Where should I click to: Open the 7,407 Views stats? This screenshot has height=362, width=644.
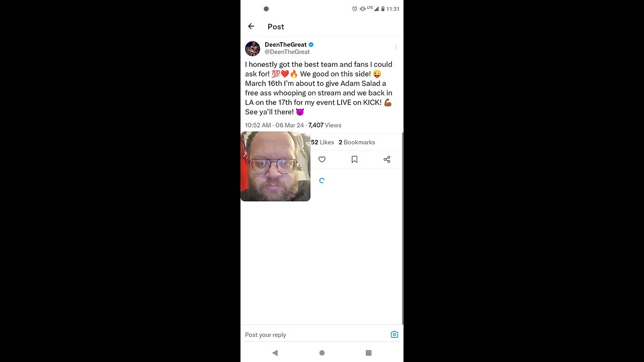click(325, 125)
